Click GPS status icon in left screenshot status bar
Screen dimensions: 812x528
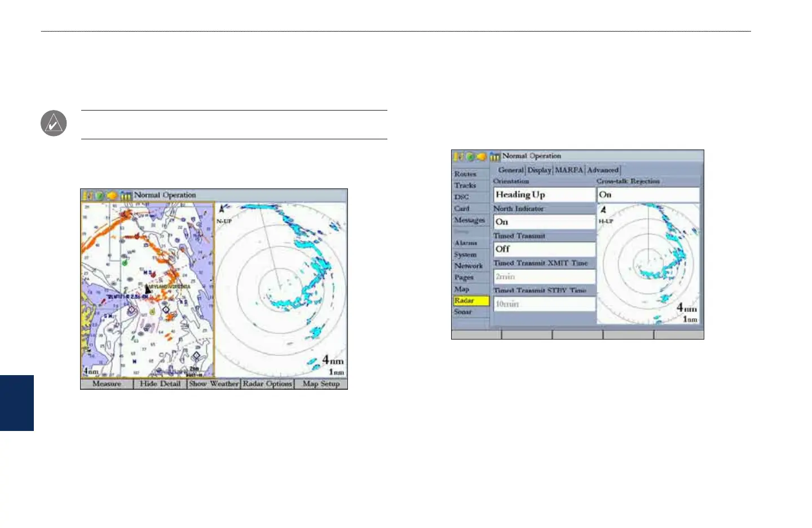[89, 195]
